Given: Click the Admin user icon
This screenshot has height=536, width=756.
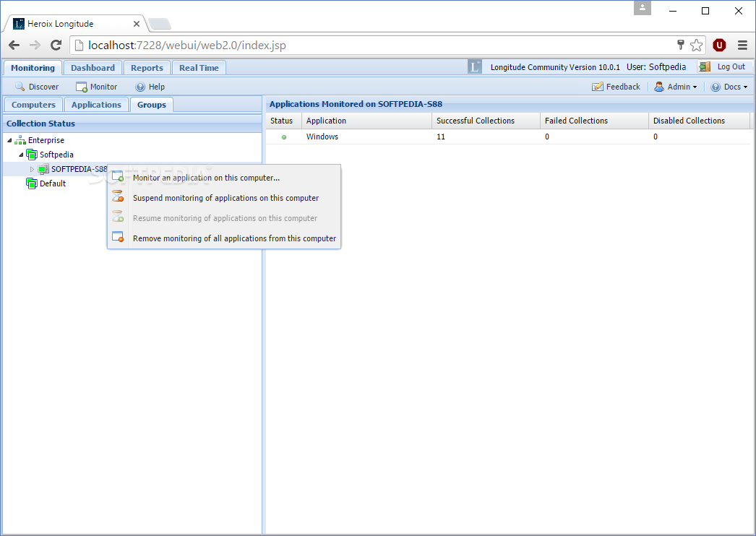Looking at the screenshot, I should pos(658,87).
